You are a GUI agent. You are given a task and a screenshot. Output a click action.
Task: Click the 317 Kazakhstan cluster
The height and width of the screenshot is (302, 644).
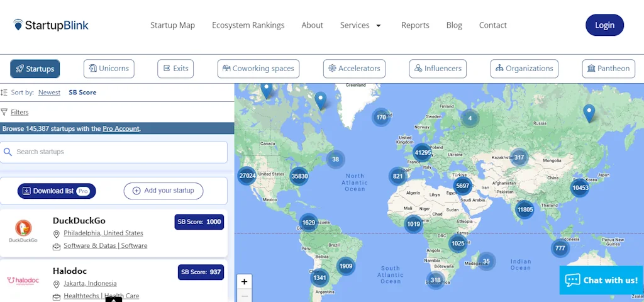tap(519, 157)
